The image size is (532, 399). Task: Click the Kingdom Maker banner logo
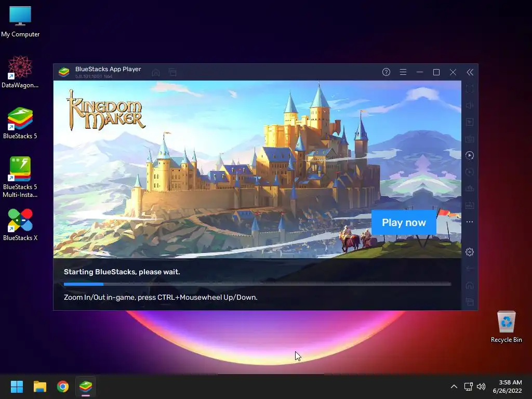106,110
